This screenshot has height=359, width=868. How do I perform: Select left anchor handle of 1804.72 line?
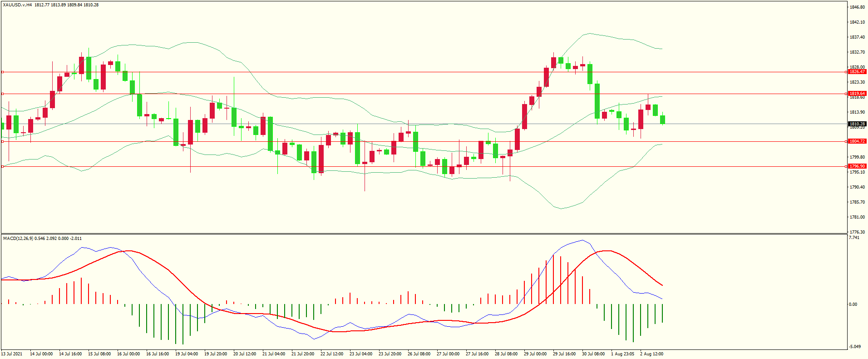pos(2,141)
